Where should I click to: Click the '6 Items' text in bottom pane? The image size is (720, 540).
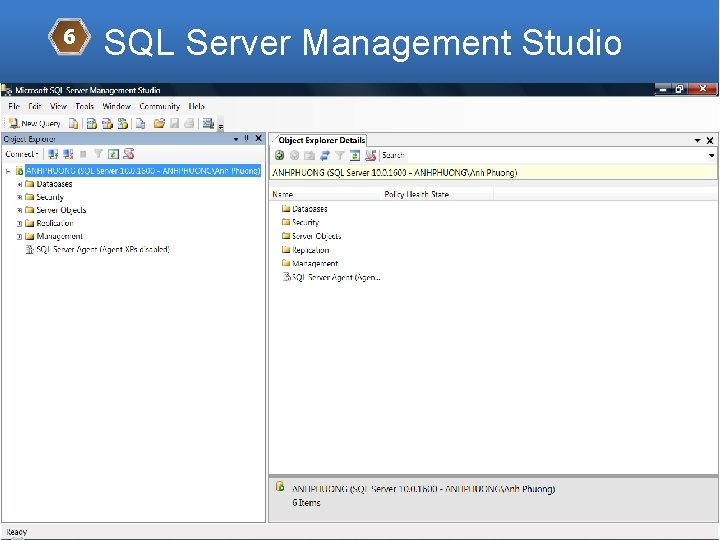[306, 503]
